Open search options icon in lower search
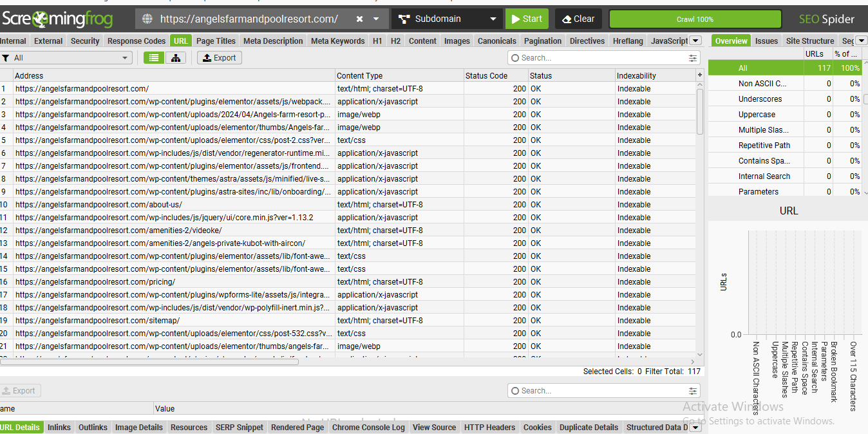The width and height of the screenshot is (868, 434). coord(693,391)
